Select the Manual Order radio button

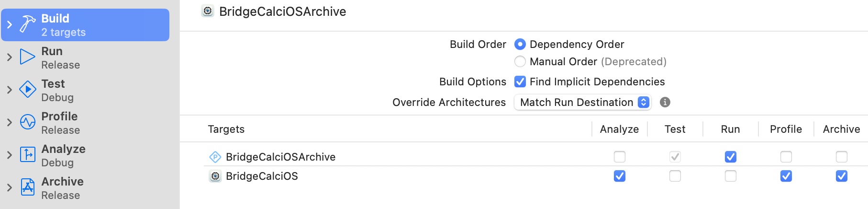pyautogui.click(x=520, y=61)
